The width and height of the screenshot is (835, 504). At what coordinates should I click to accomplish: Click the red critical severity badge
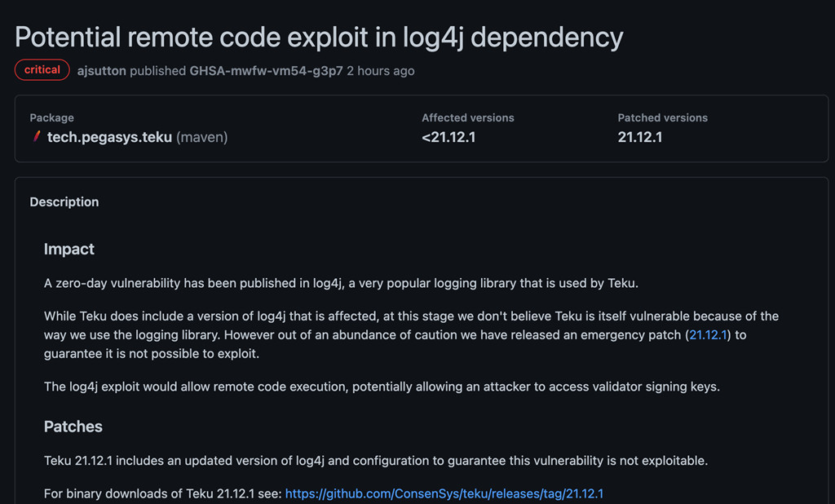click(42, 70)
